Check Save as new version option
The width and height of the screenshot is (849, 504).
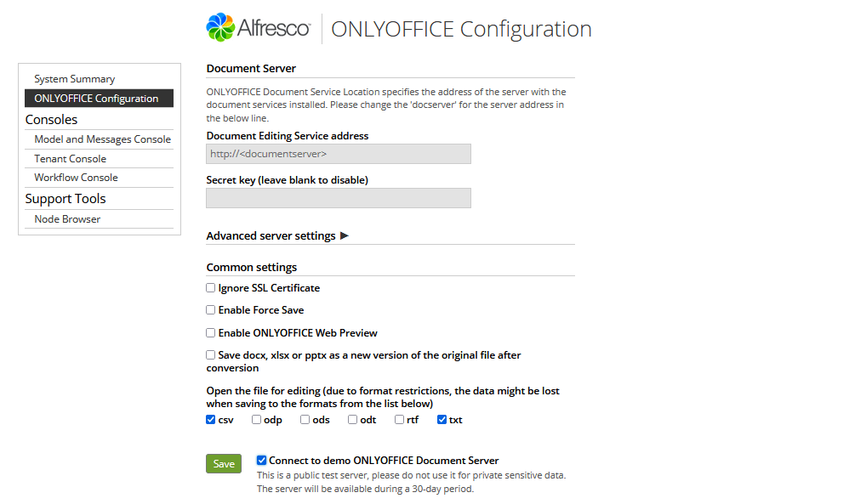(x=211, y=355)
